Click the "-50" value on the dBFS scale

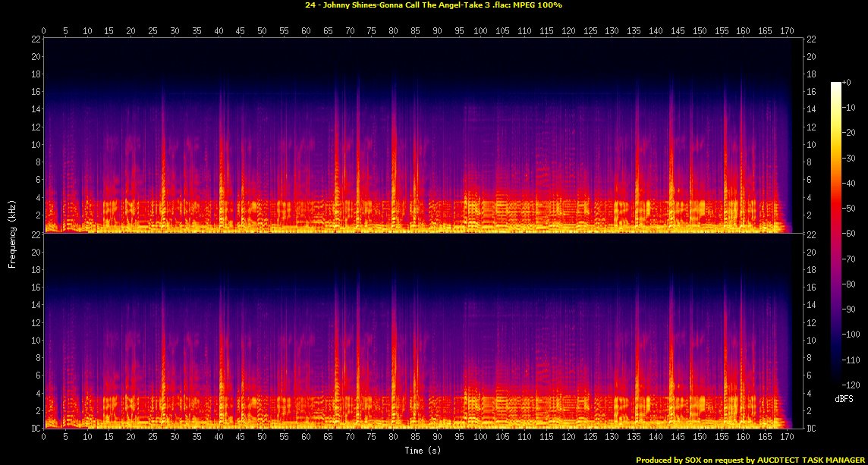(848, 208)
